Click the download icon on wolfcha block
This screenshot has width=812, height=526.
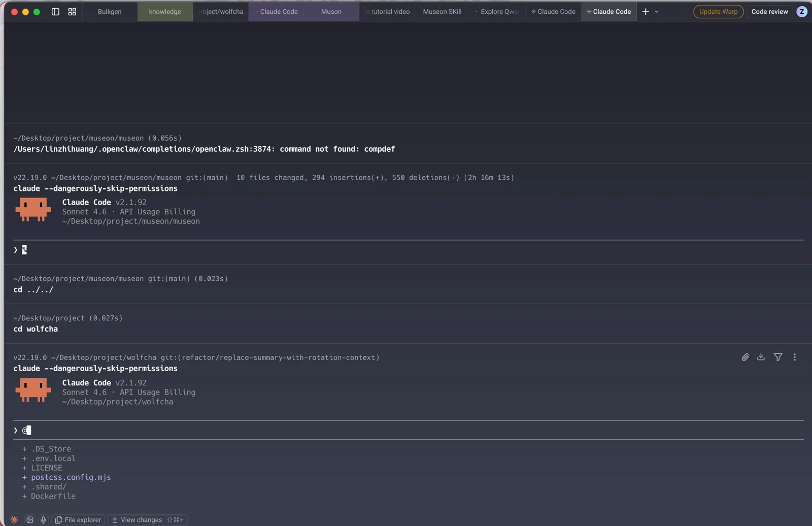(761, 357)
